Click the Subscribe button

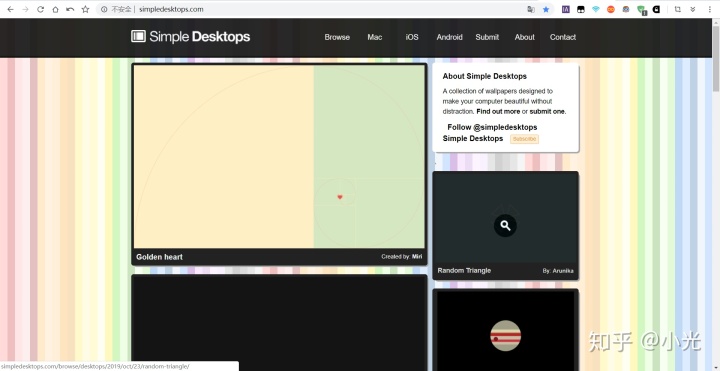click(x=524, y=139)
